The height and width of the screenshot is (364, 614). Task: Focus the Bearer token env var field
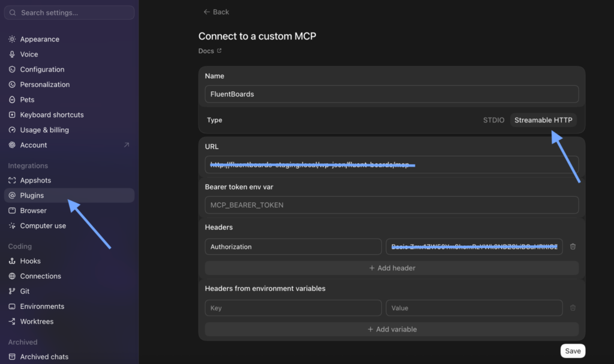tap(392, 205)
